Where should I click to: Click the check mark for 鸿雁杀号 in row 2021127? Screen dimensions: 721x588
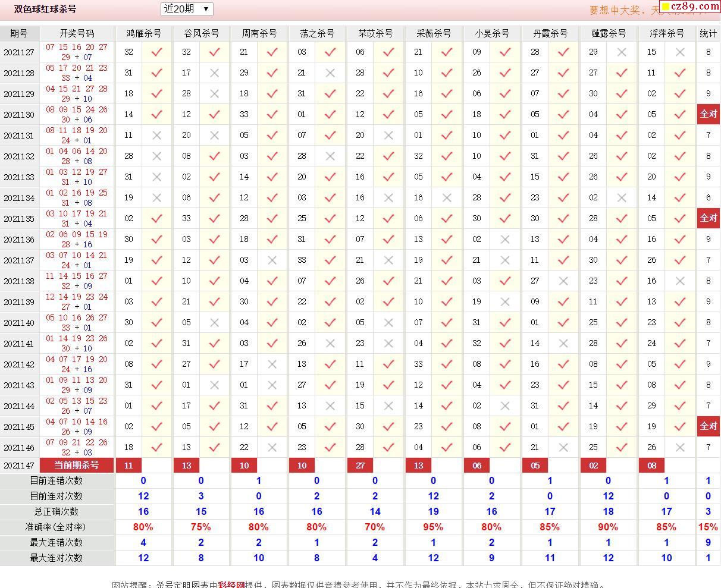(x=157, y=52)
